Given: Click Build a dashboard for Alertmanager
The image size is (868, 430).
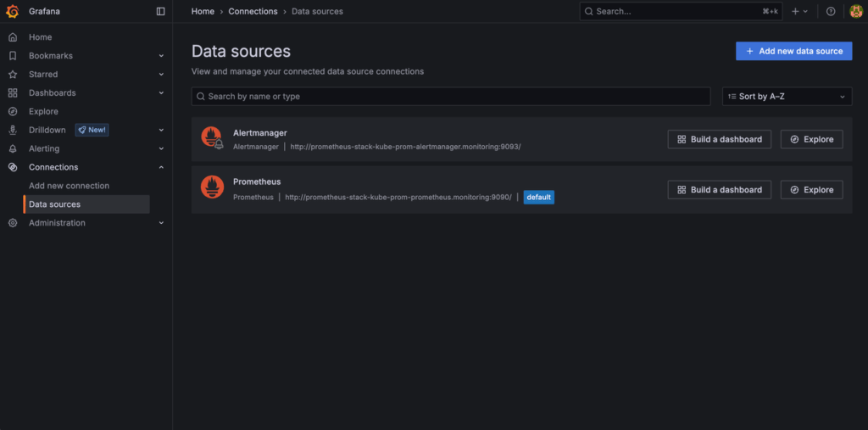Looking at the screenshot, I should (x=719, y=139).
